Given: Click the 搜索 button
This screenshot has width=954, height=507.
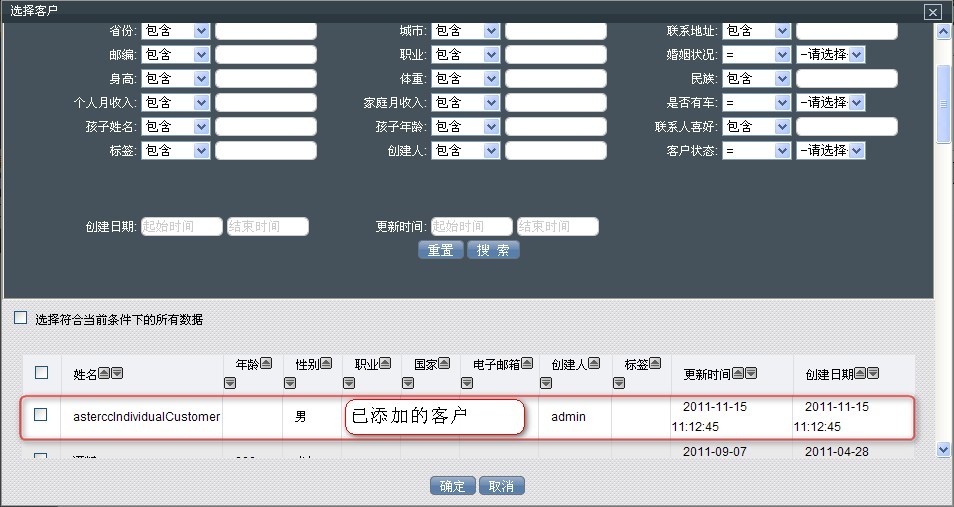Looking at the screenshot, I should [493, 250].
